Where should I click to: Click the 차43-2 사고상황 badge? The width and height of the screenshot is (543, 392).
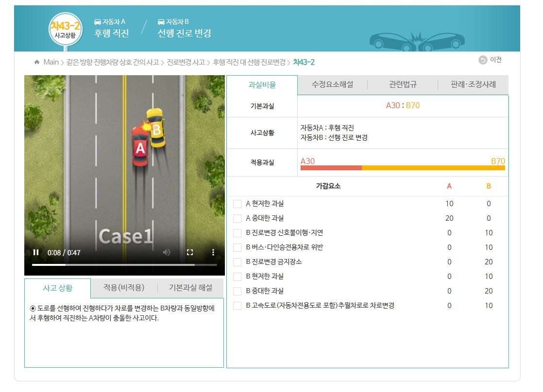point(65,29)
